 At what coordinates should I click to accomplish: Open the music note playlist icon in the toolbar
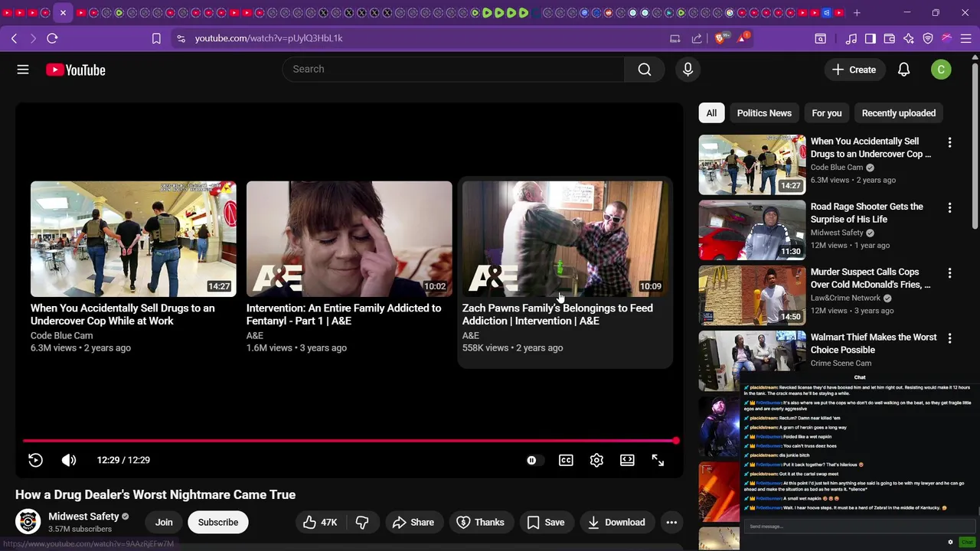851,38
